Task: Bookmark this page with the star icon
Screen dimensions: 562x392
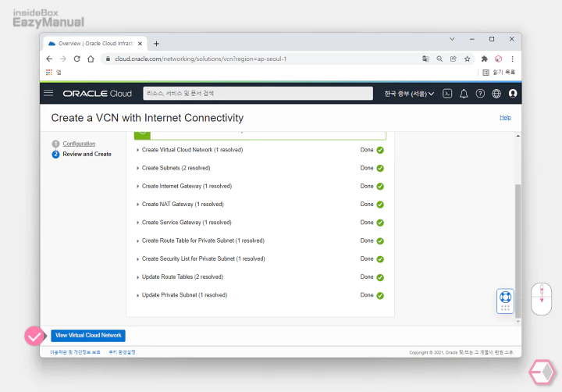Action: tap(467, 59)
